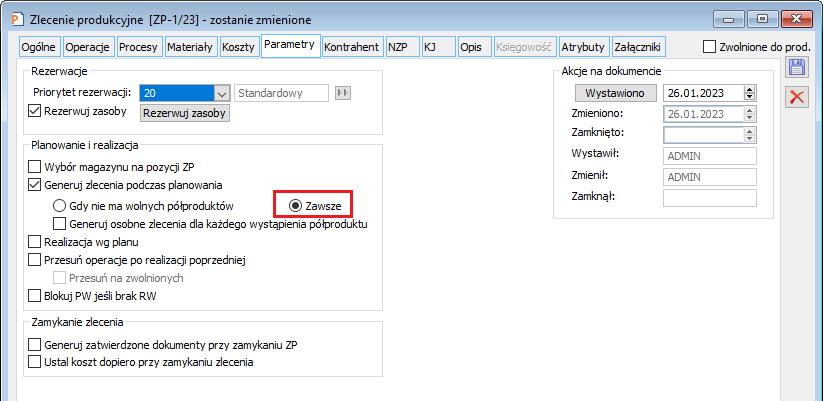This screenshot has width=824, height=401.
Task: Tick Wybór magazynu na pozycji ZP
Action: [x=34, y=167]
